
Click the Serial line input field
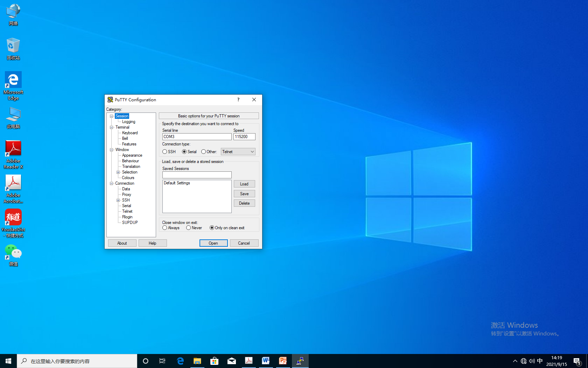(x=197, y=137)
